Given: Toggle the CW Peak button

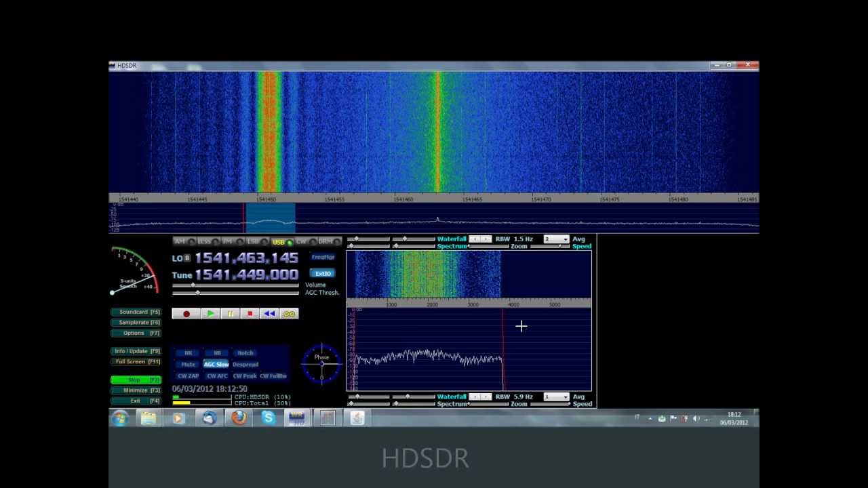Looking at the screenshot, I should (245, 376).
